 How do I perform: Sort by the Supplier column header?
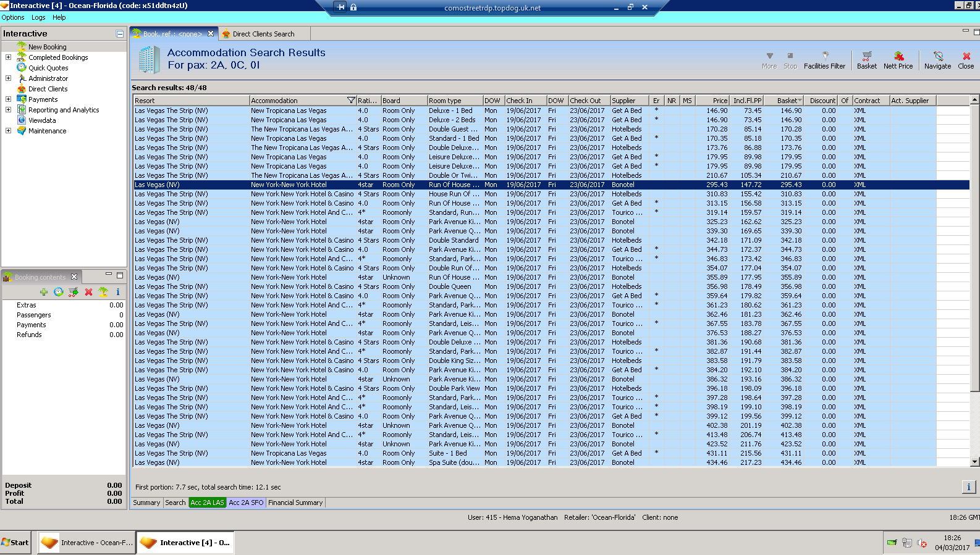(630, 101)
